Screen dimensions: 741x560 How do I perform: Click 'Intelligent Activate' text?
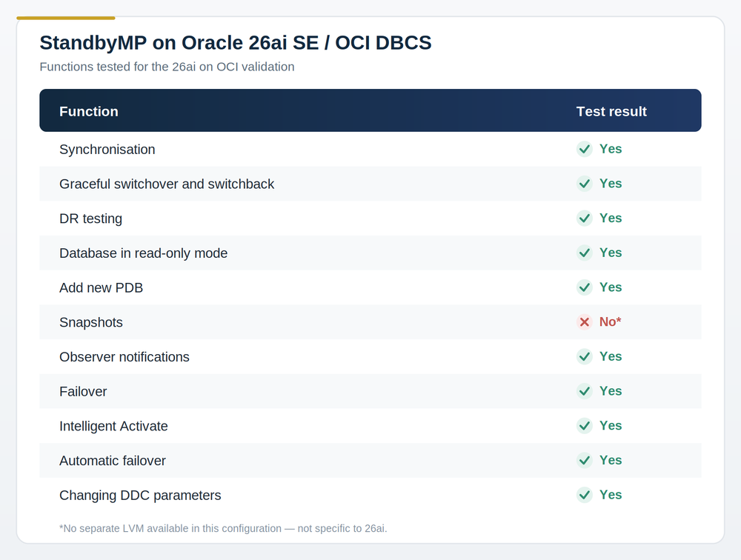click(113, 426)
